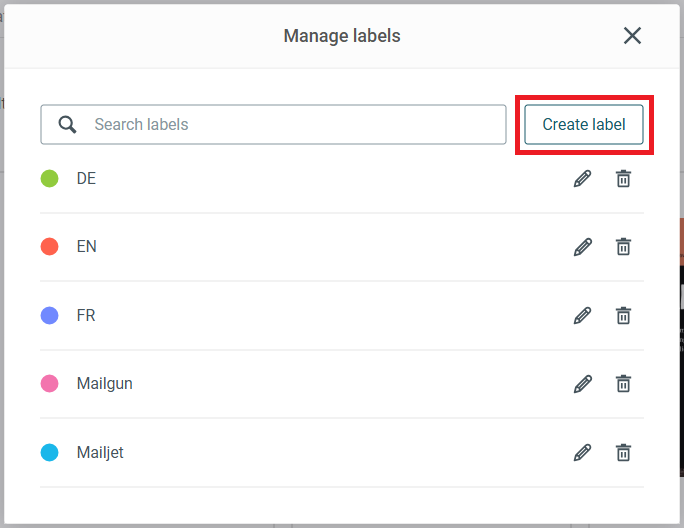Delete the FR label

pos(623,315)
